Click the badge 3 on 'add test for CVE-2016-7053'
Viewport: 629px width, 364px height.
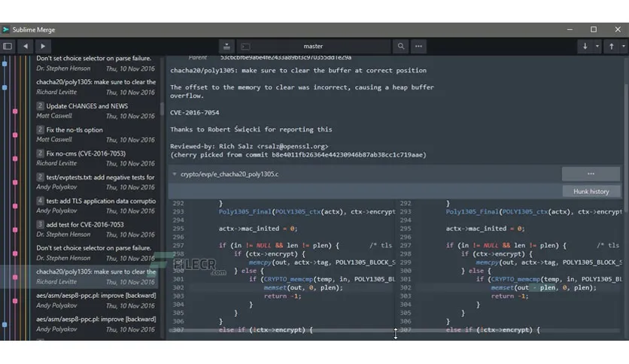pyautogui.click(x=40, y=225)
